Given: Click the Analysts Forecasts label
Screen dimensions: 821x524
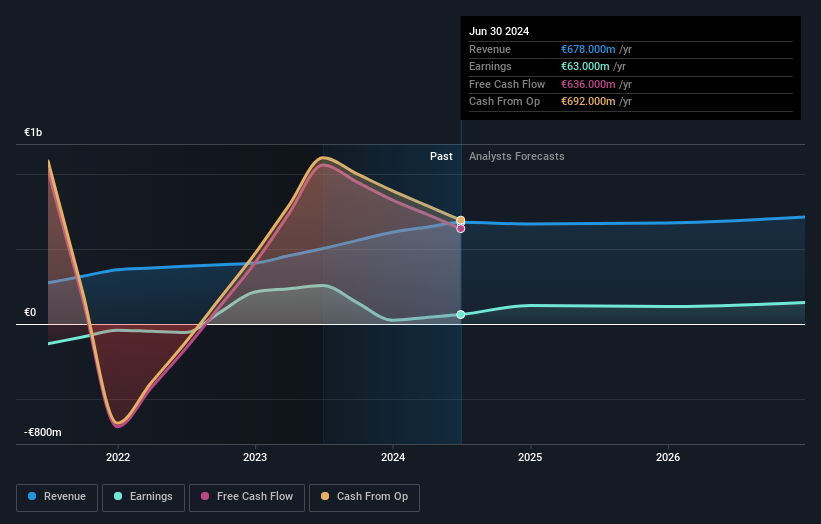Looking at the screenshot, I should 517,157.
